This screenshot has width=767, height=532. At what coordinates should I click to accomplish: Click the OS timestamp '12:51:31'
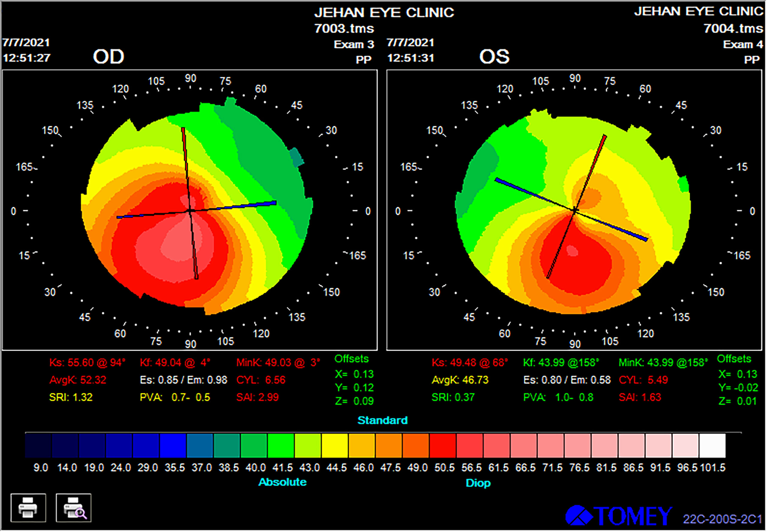[x=411, y=58]
